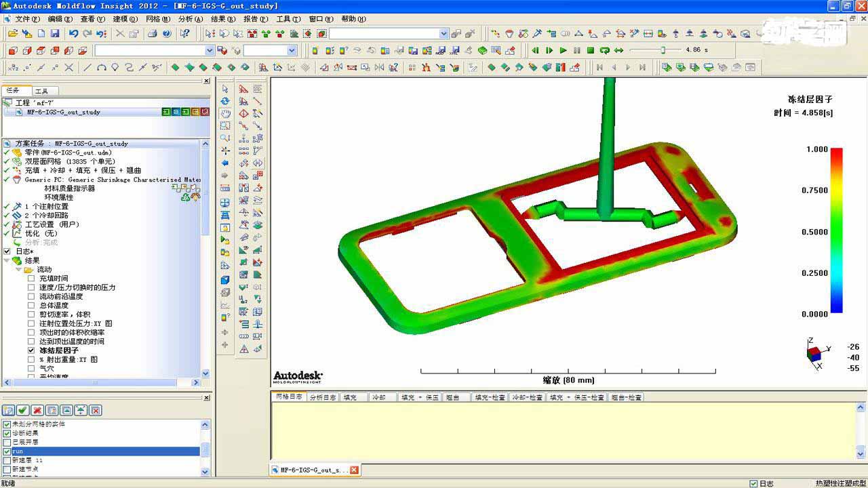
Task: Uncheck the run layer checkbox
Action: pyautogui.click(x=7, y=451)
